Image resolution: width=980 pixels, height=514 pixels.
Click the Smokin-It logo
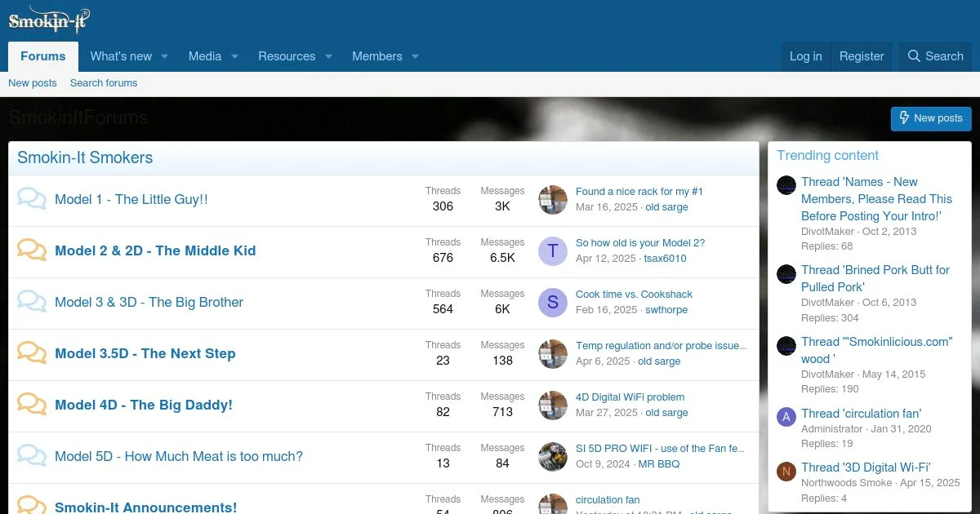(49, 20)
